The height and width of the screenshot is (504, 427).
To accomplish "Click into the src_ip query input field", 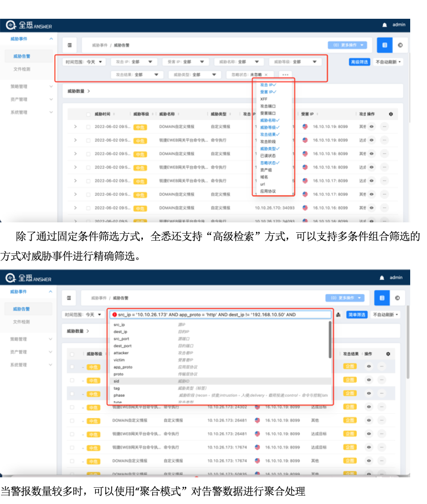I will point(222,314).
